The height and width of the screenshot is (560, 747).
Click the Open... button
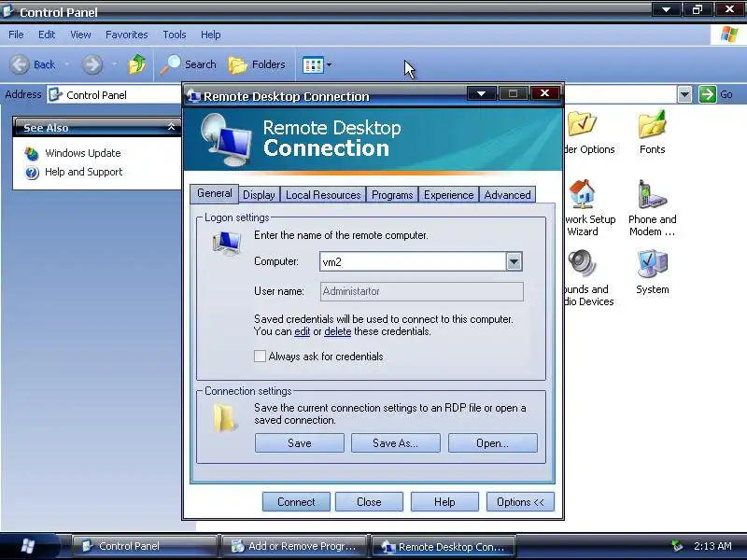click(493, 442)
